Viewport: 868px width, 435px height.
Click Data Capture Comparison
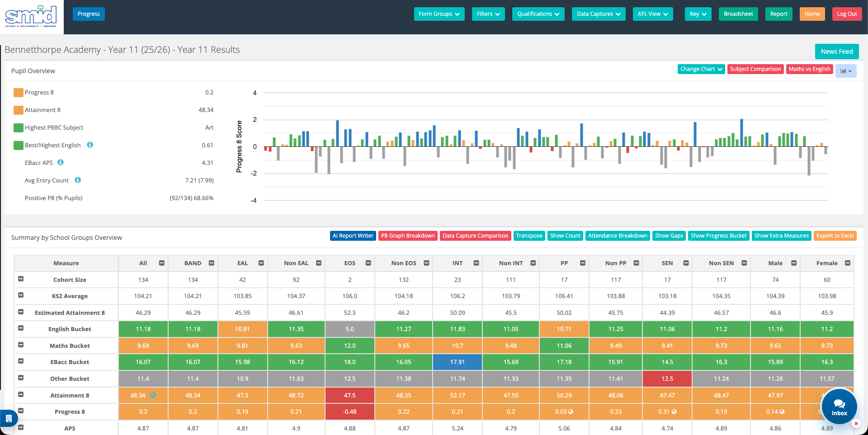click(x=475, y=236)
